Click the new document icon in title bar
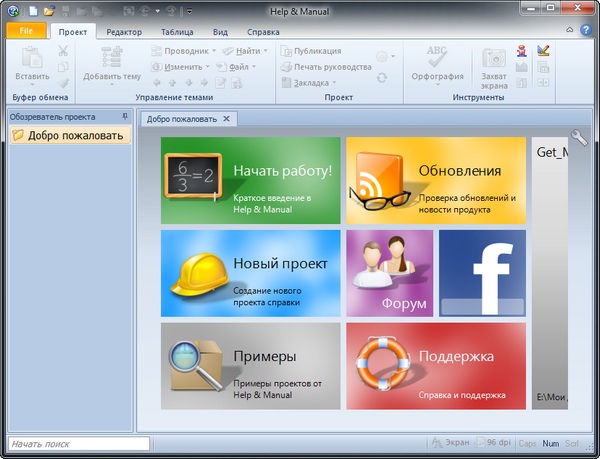 33,11
